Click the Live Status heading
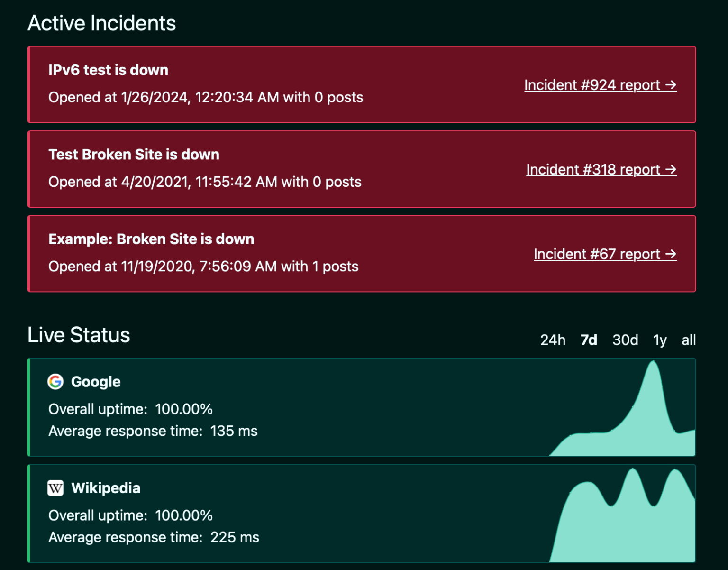The image size is (728, 570). coord(79,335)
